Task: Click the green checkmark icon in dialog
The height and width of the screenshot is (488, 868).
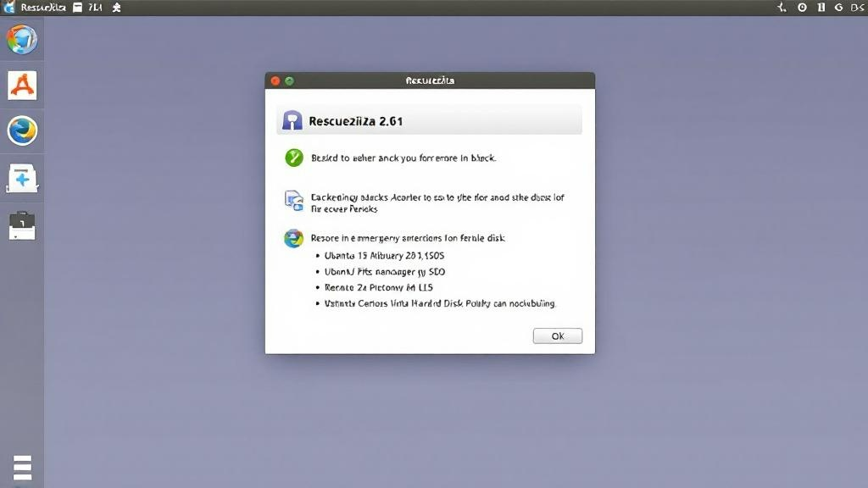Action: pos(294,158)
